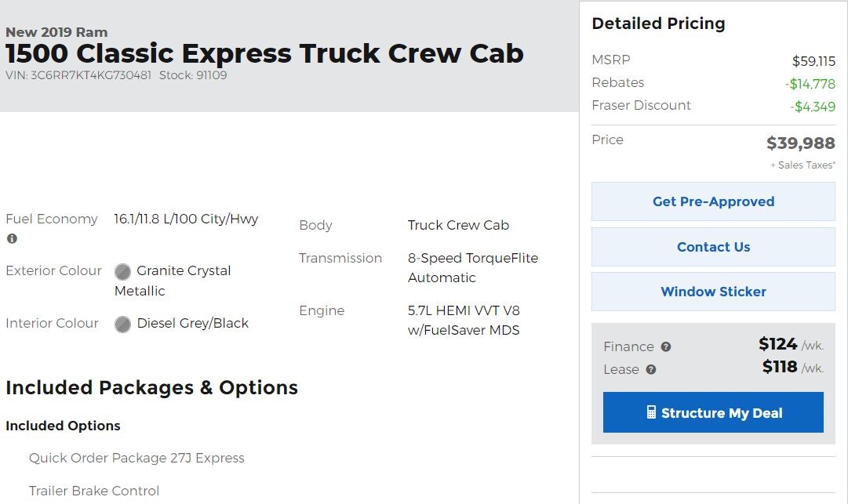Click Quick Order Package 27J Express option
Viewport: 848px width, 504px height.
(136, 458)
